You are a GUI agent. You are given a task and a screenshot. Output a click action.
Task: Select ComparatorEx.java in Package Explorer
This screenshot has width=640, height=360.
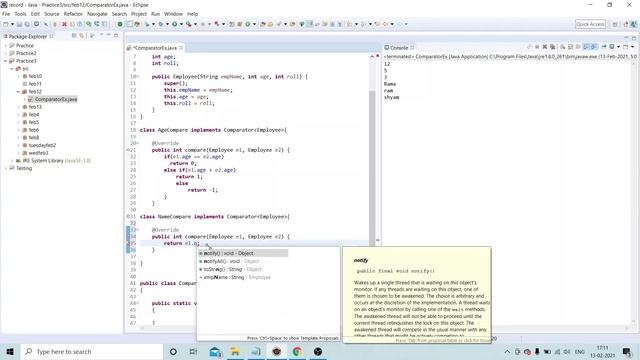56,99
